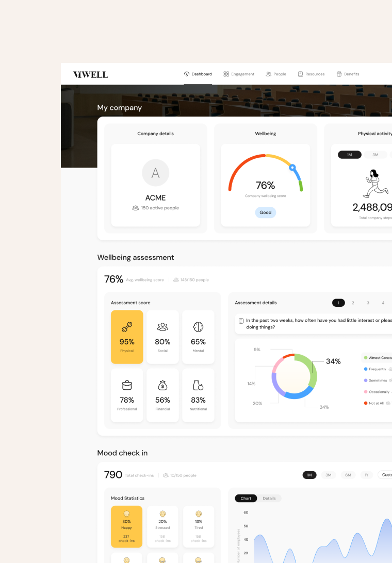Select 1M range for Mood check in
Image resolution: width=392 pixels, height=563 pixels.
[x=309, y=475]
